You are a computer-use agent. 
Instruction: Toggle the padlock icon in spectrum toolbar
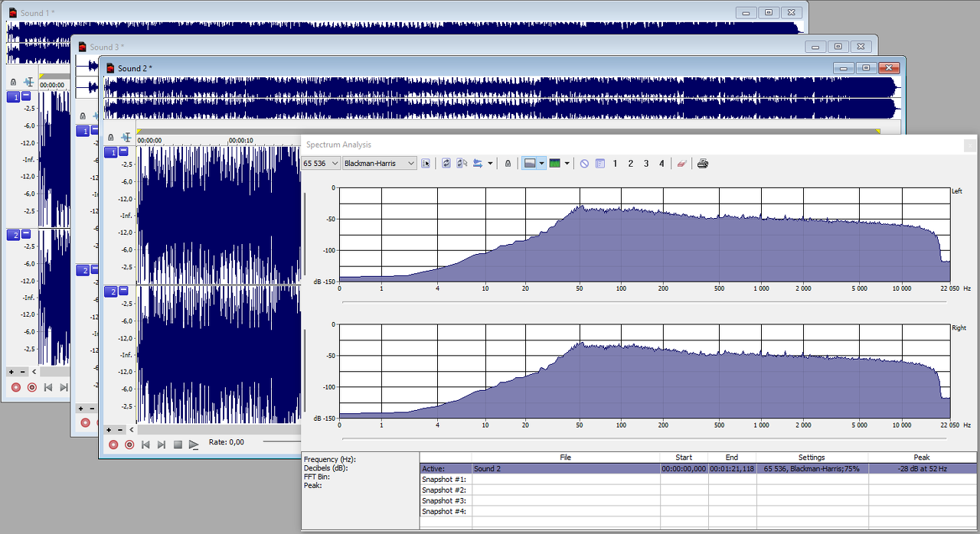(x=507, y=164)
